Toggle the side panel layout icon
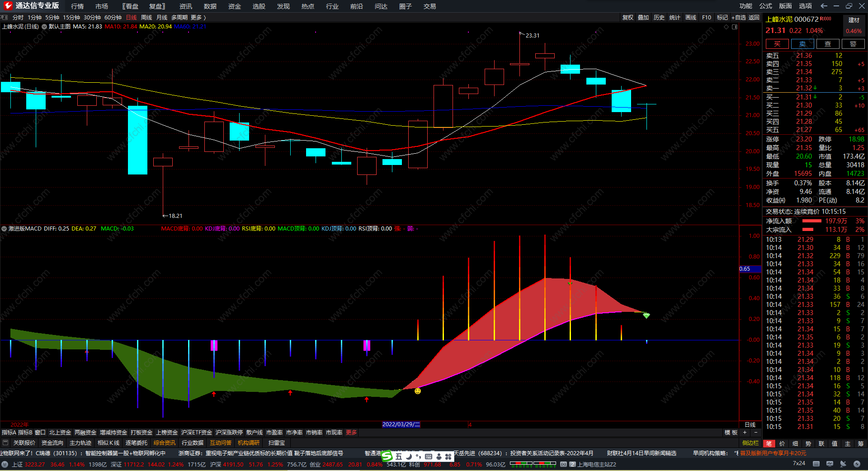 coord(735,27)
